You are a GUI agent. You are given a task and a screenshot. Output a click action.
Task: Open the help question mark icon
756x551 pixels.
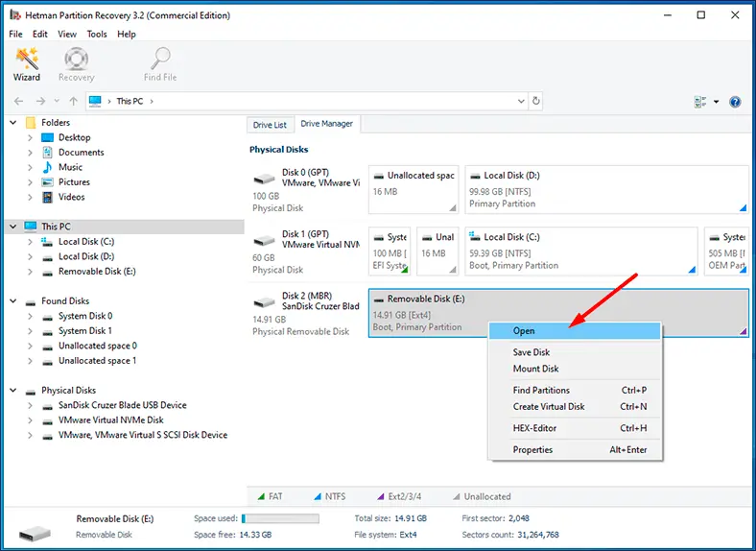(x=735, y=102)
